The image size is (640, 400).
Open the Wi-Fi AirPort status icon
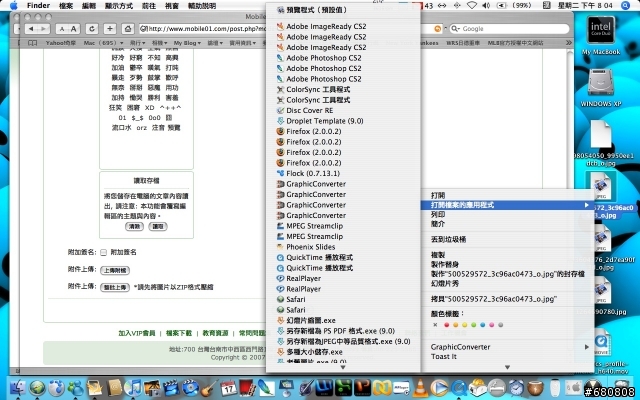coord(472,5)
